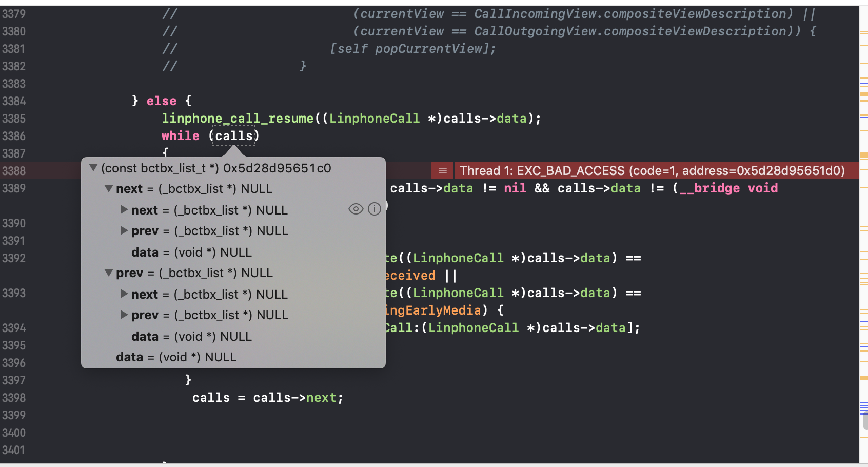Expand nested next under first next
The height and width of the screenshot is (467, 868).
tap(124, 210)
